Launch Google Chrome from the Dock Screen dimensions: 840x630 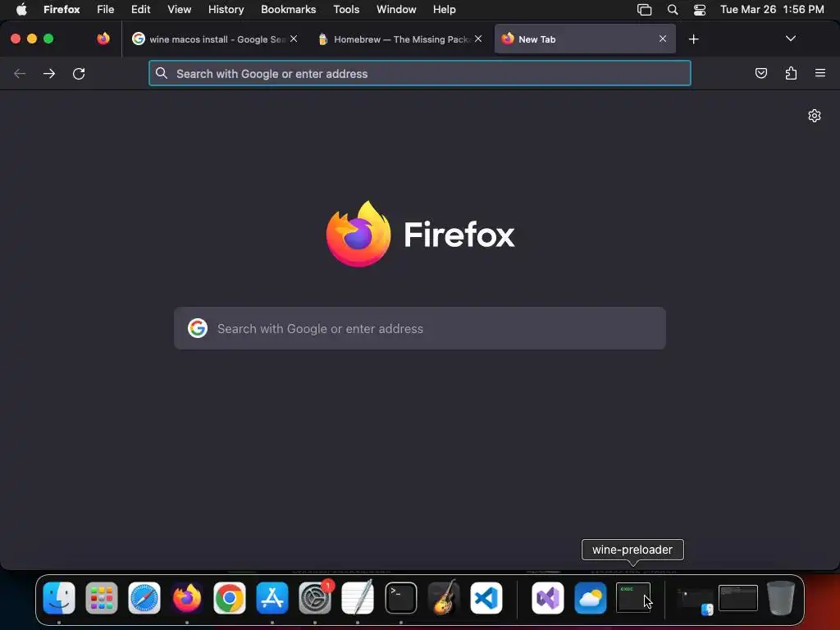(230, 598)
